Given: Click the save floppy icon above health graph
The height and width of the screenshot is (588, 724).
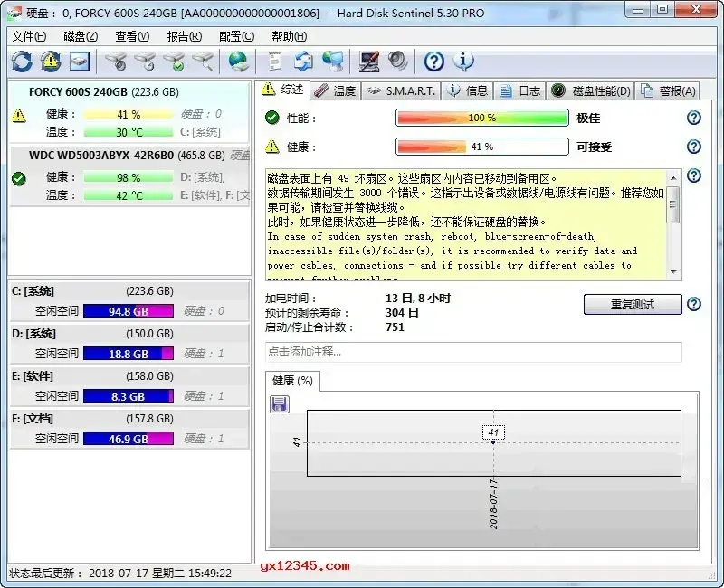Looking at the screenshot, I should 280,404.
